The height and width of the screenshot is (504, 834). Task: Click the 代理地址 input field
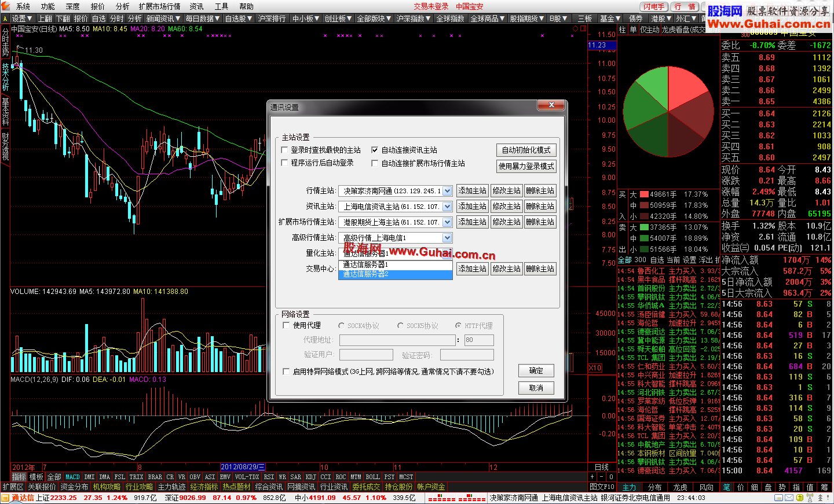tap(397, 340)
